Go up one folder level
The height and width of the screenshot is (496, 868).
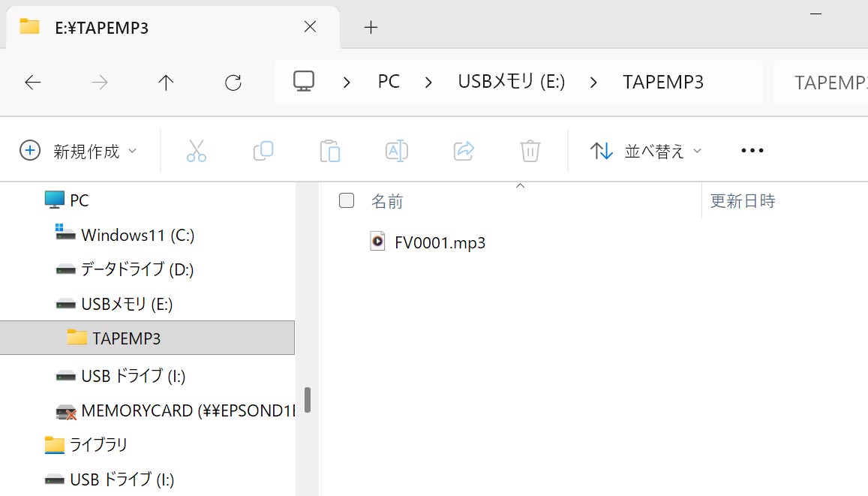coord(166,83)
